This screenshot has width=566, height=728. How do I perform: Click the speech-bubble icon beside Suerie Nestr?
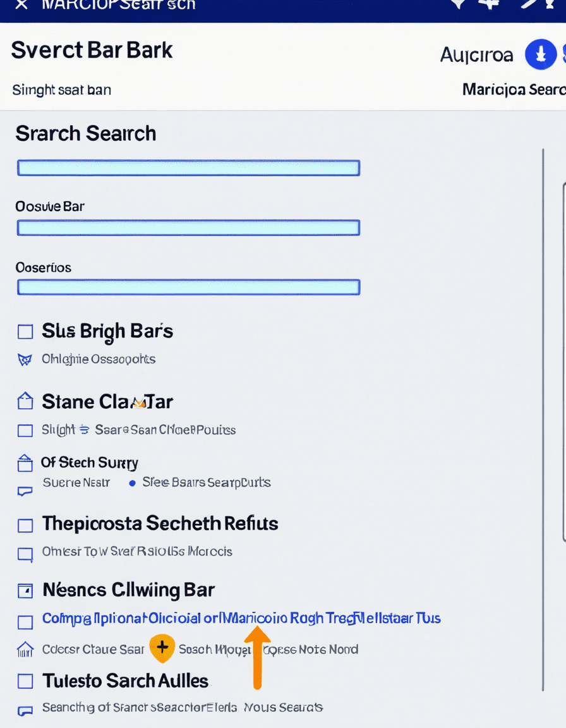[25, 491]
